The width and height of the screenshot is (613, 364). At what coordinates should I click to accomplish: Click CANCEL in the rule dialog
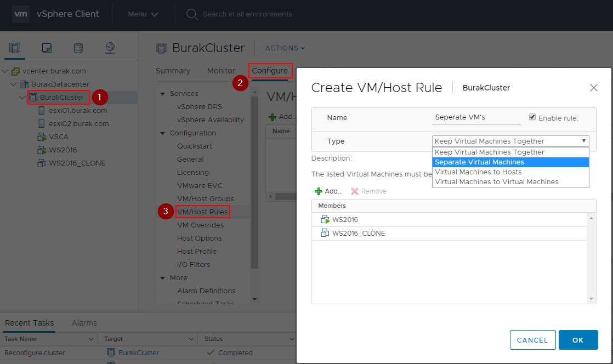pos(532,340)
